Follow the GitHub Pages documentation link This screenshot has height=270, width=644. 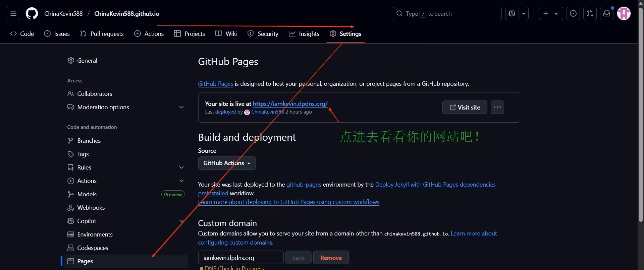tap(215, 84)
